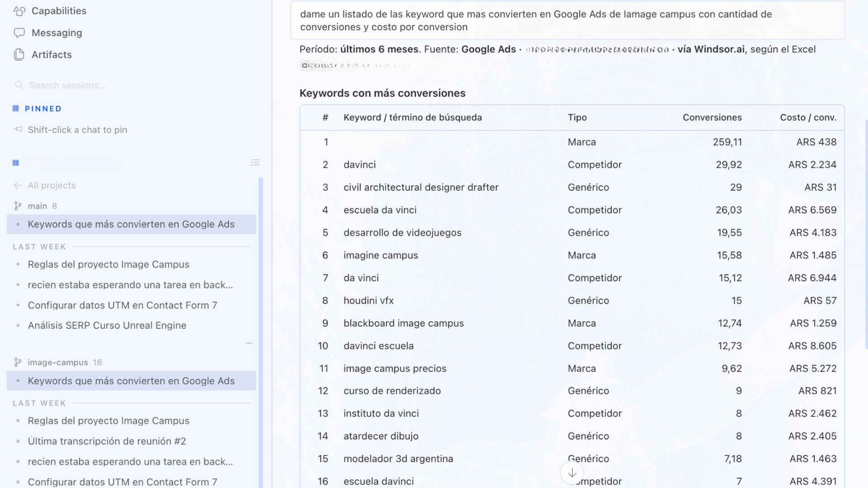Click 'instituto da vinci' keyword
868x488 pixels.
381,413
